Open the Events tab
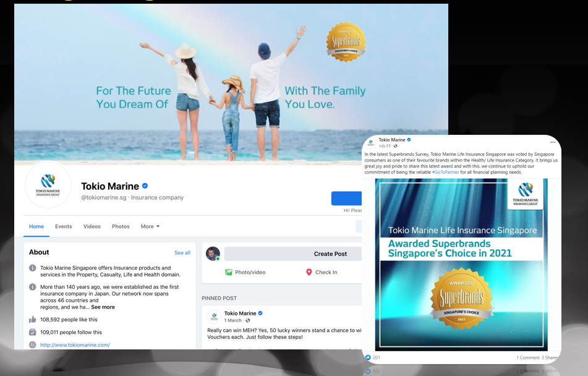The height and width of the screenshot is (376, 588). pos(63,226)
